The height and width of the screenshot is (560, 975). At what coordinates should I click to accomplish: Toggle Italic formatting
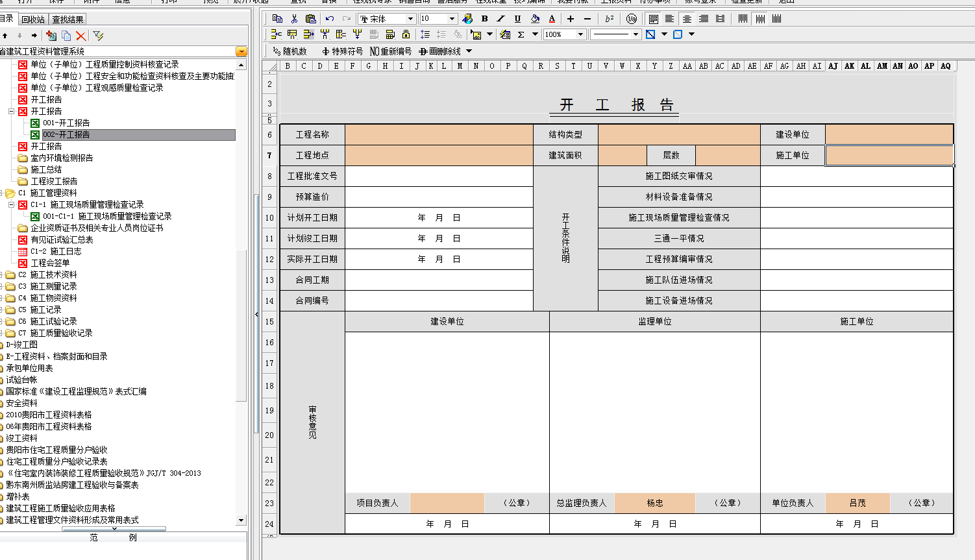pos(500,19)
